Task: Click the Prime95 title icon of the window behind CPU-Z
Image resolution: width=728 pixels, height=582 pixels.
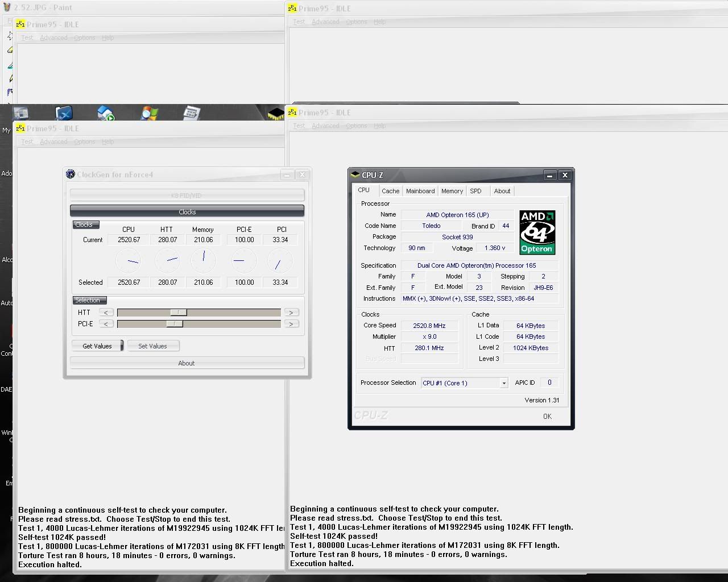Action: click(292, 112)
